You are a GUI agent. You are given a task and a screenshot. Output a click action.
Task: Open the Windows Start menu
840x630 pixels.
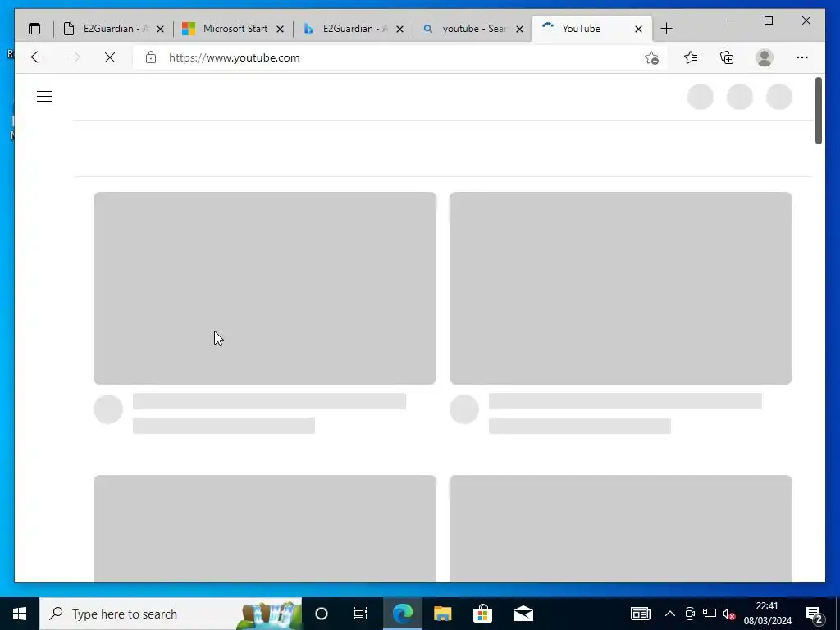point(20,614)
